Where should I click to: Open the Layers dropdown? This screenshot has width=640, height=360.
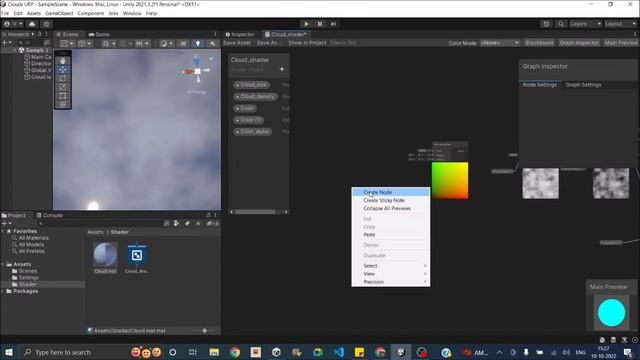tap(585, 24)
